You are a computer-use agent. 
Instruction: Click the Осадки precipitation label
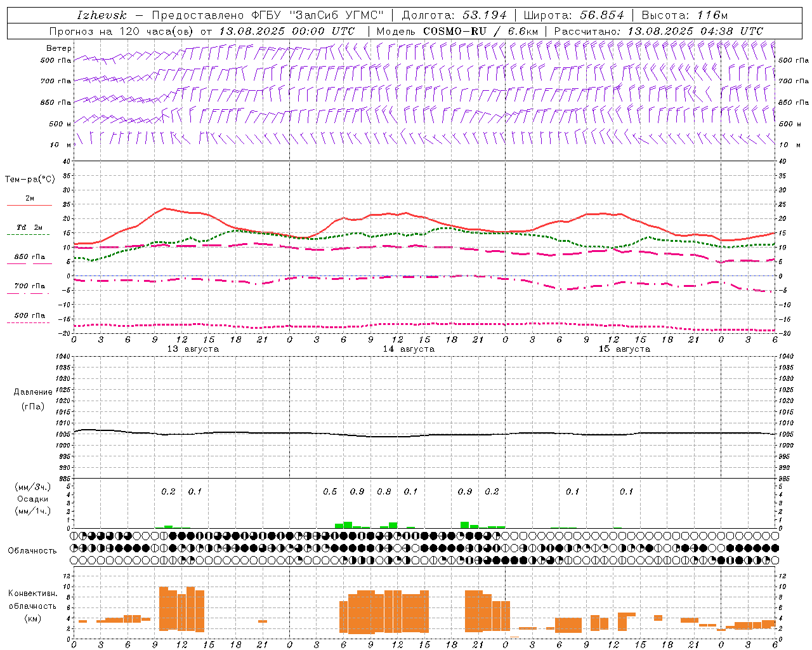[33, 499]
